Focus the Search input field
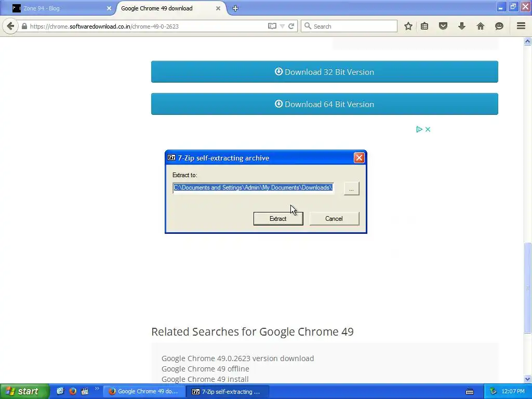Image resolution: width=532 pixels, height=399 pixels. point(349,26)
